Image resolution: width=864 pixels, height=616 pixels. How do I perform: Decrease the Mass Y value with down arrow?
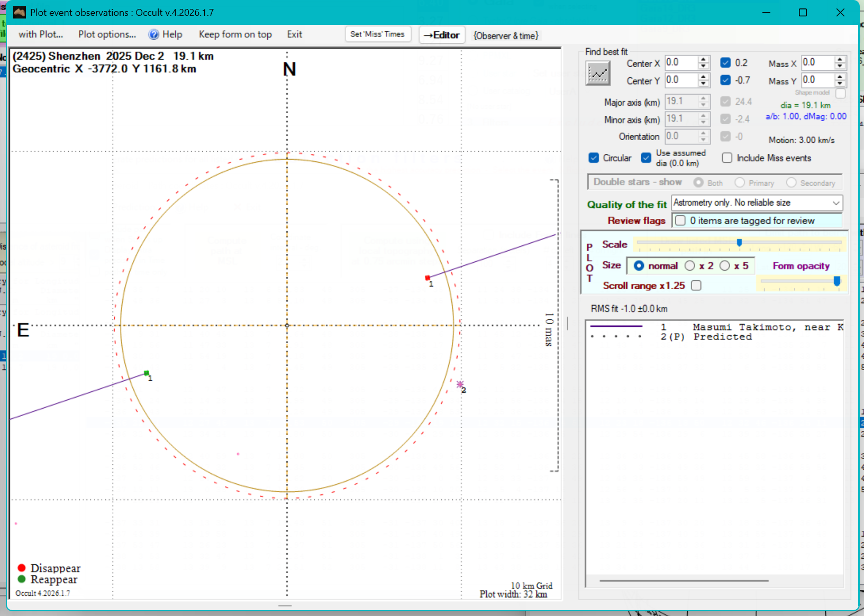[840, 84]
